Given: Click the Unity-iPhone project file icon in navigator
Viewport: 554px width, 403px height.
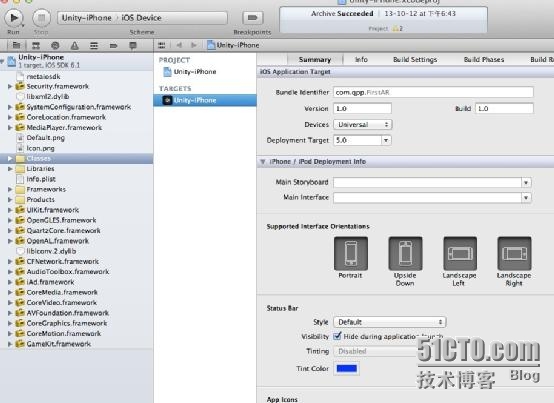Looking at the screenshot, I should tap(12, 61).
